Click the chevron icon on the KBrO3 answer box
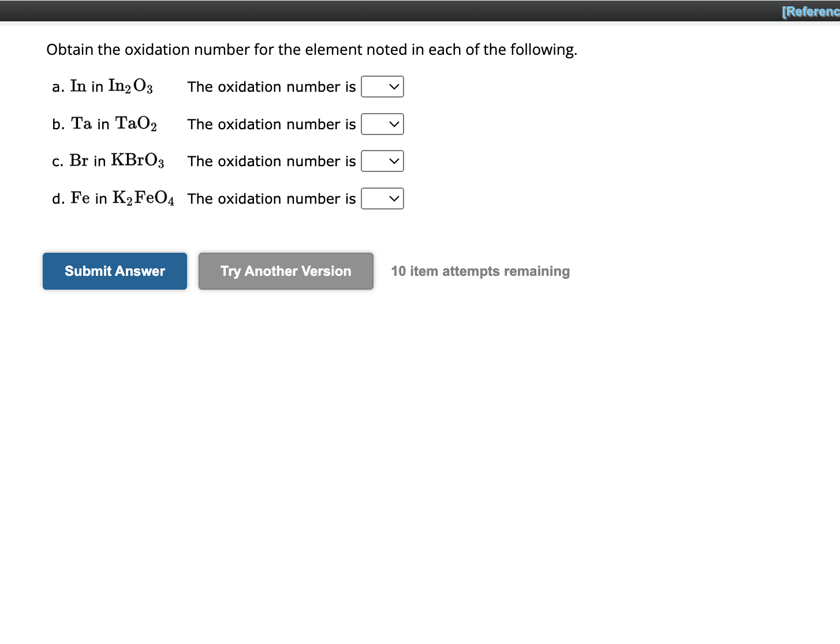The height and width of the screenshot is (644, 840). coord(394,161)
